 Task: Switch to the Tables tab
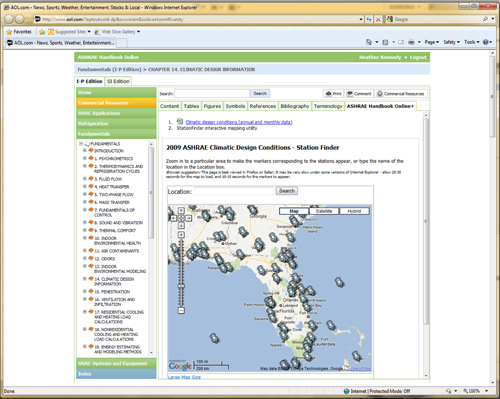pyautogui.click(x=191, y=106)
